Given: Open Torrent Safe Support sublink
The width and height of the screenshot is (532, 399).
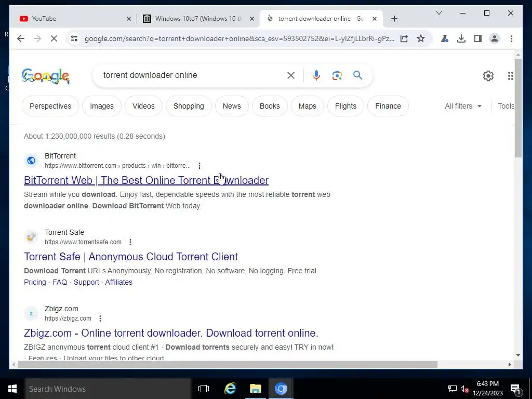Looking at the screenshot, I should click(x=86, y=282).
